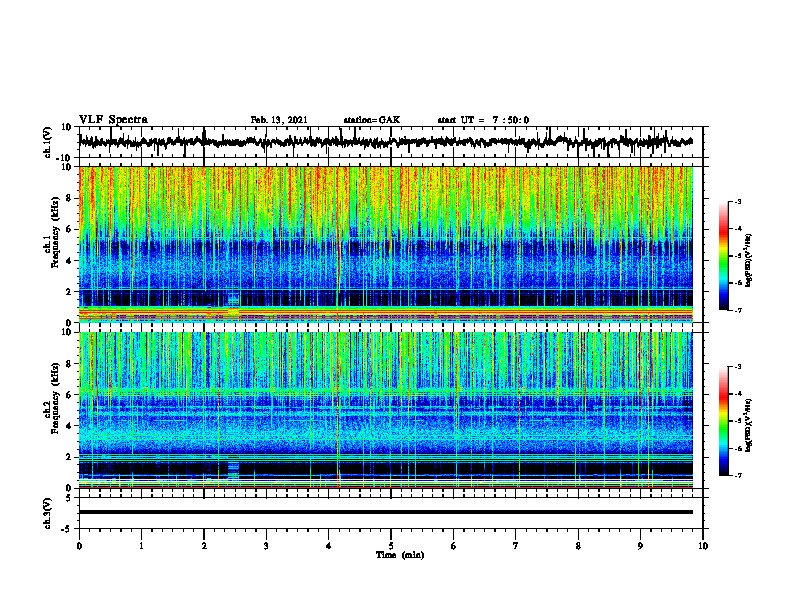792x612 pixels.
Task: Click the "7" tick on the time axis
Action: click(x=516, y=546)
